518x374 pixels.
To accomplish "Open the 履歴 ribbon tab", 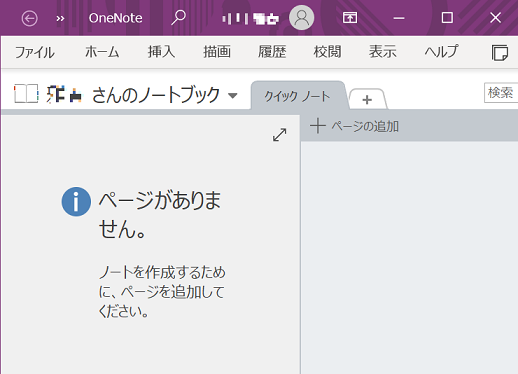I will 272,52.
